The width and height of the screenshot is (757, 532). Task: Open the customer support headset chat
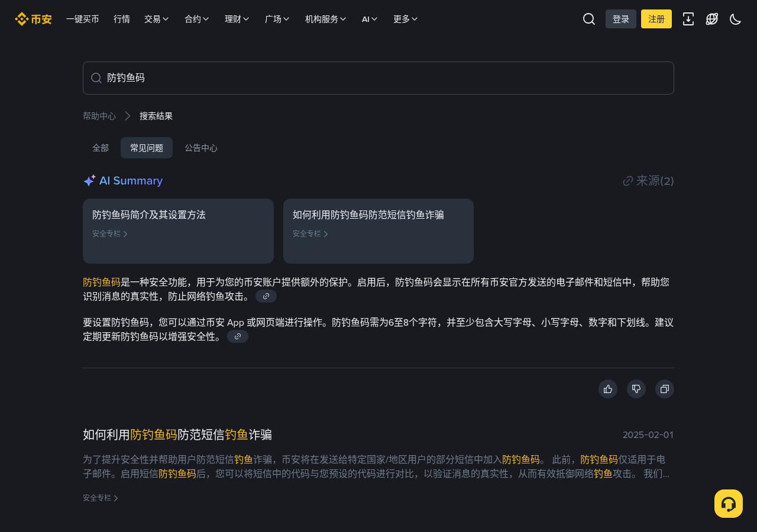(729, 504)
